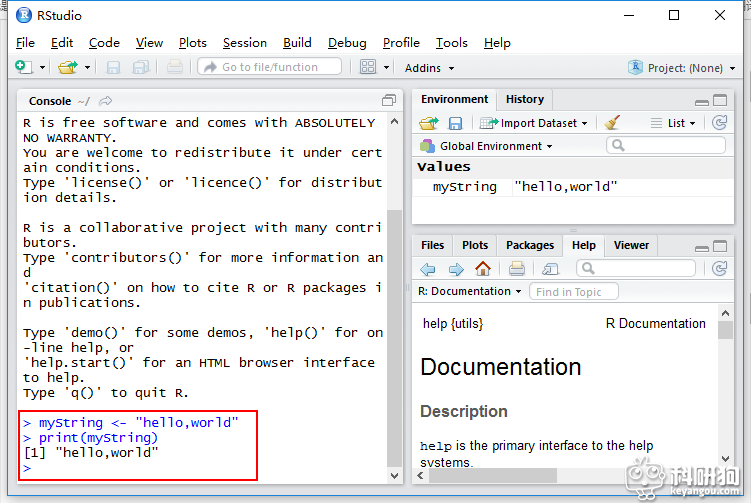
Task: Click the Environment search field
Action: [666, 145]
